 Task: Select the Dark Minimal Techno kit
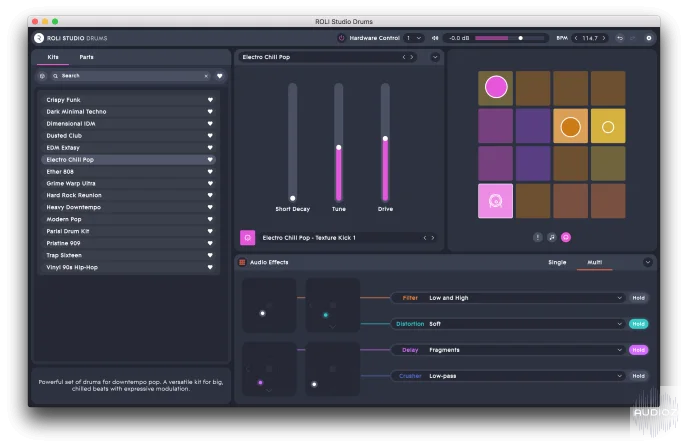click(128, 111)
